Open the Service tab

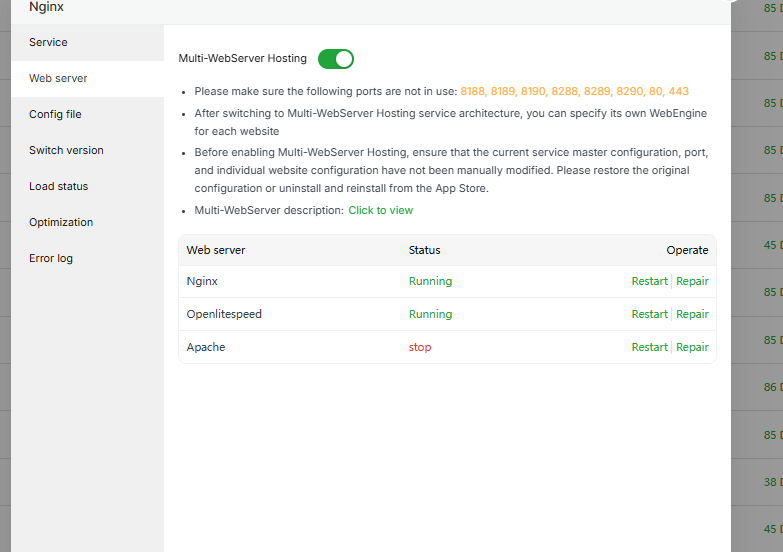48,42
